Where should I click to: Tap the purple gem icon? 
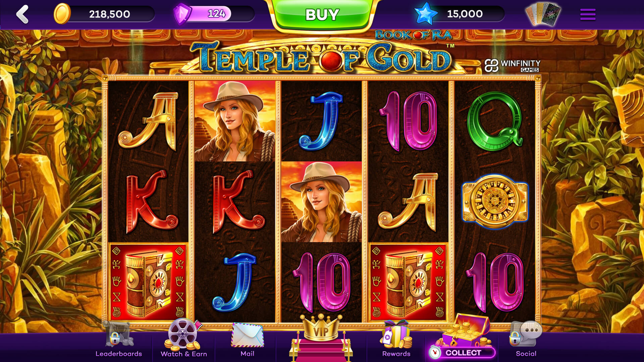(182, 14)
